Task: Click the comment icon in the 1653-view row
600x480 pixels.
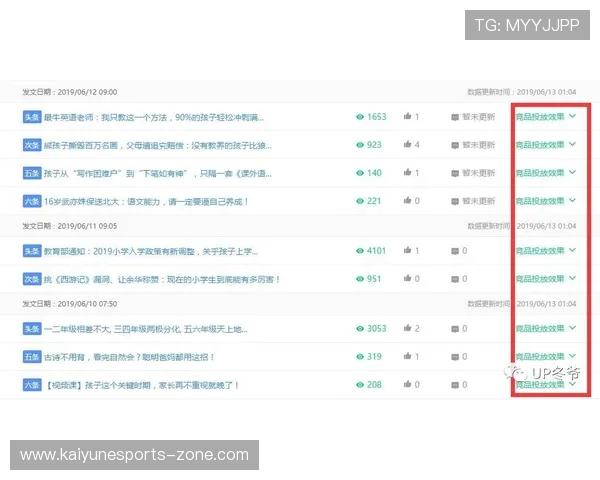Action: pyautogui.click(x=455, y=118)
